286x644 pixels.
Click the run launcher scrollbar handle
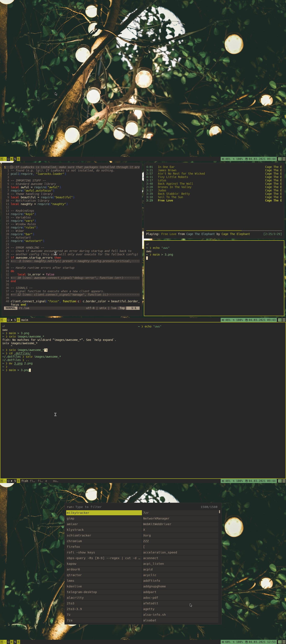click(x=219, y=512)
